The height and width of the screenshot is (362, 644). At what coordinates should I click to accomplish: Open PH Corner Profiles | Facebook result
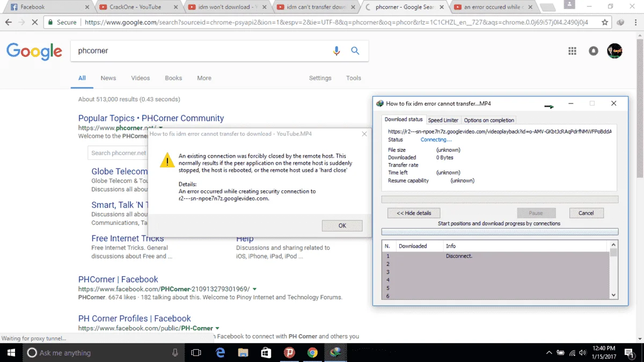(135, 319)
